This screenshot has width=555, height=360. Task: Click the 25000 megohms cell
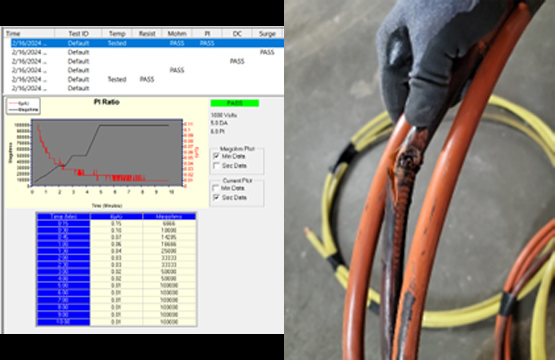pos(169,251)
